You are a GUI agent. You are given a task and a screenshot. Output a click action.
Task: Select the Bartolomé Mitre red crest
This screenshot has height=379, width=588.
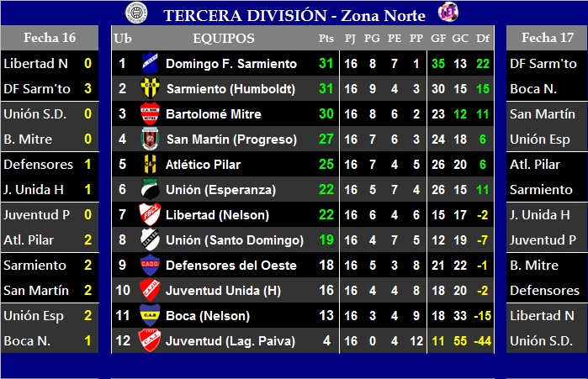150,113
